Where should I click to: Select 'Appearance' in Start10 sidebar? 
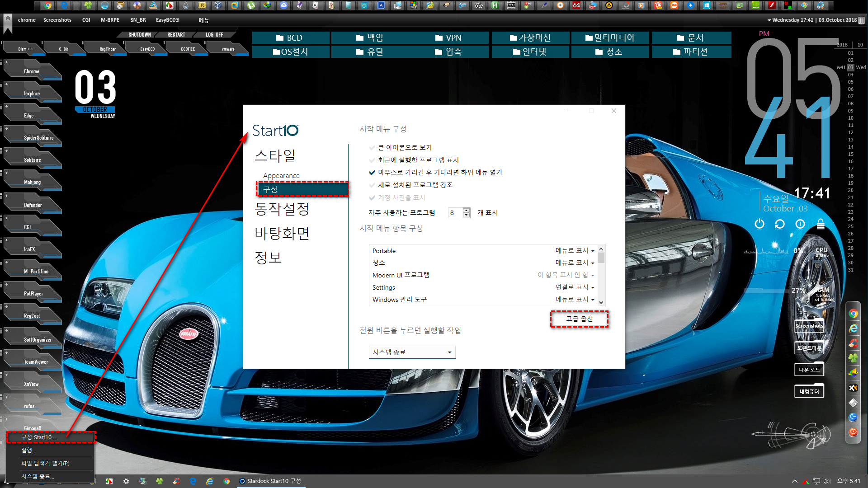[x=281, y=176]
